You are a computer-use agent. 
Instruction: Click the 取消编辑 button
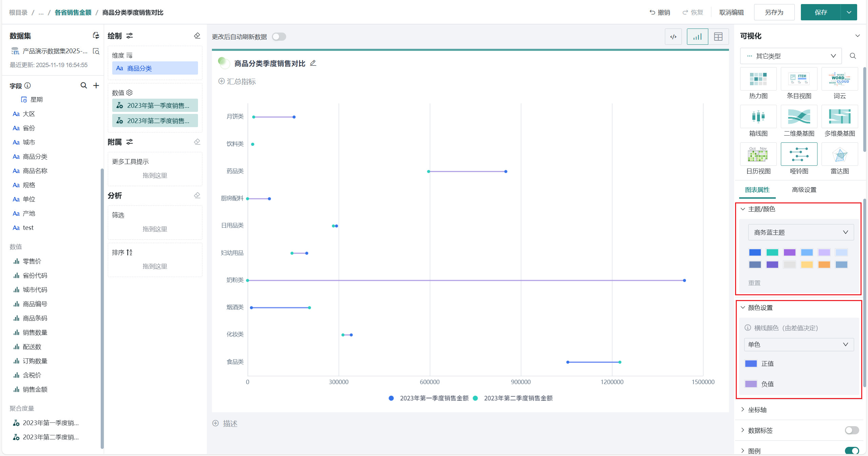click(x=731, y=13)
